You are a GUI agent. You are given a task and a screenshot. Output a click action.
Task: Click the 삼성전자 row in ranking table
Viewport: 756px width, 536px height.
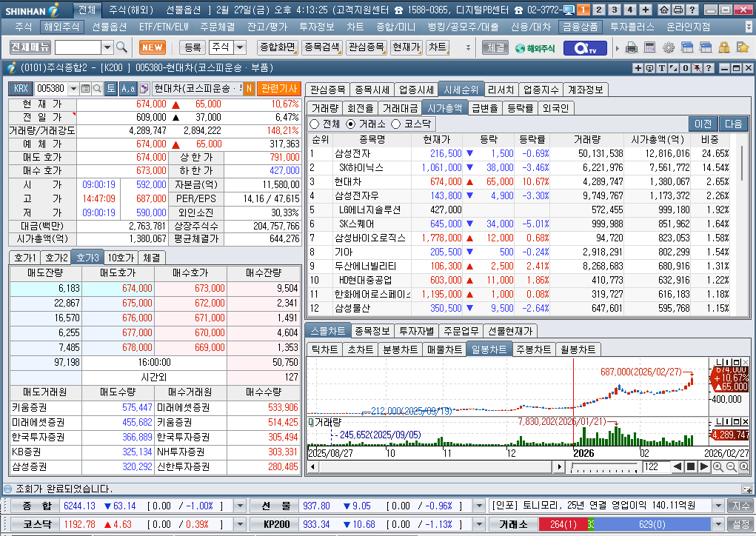(x=519, y=153)
